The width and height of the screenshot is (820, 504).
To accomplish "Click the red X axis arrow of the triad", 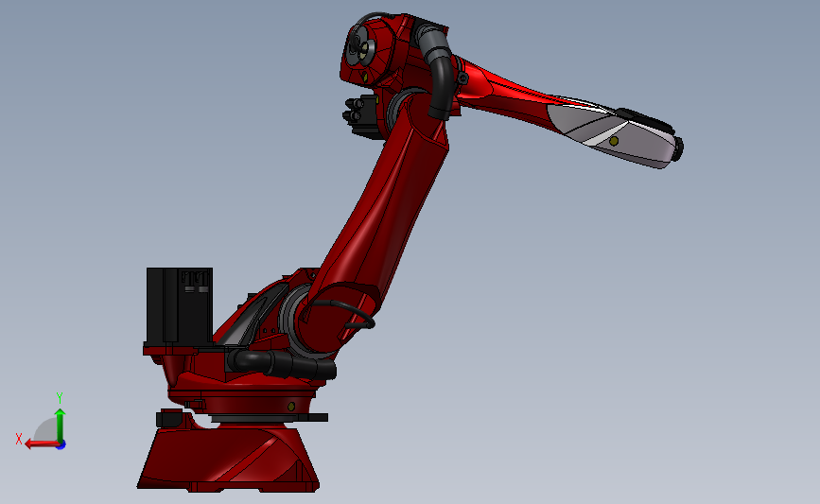I will pyautogui.click(x=42, y=444).
